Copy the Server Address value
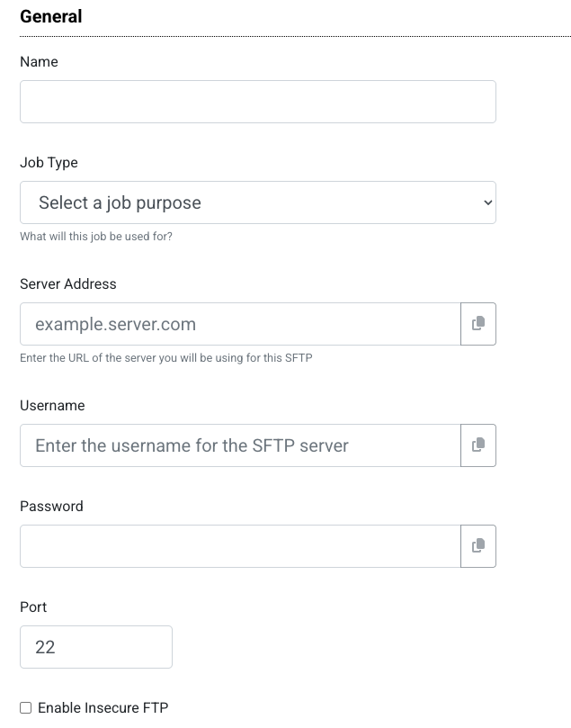Image resolution: width=571 pixels, height=728 pixels. pos(478,324)
